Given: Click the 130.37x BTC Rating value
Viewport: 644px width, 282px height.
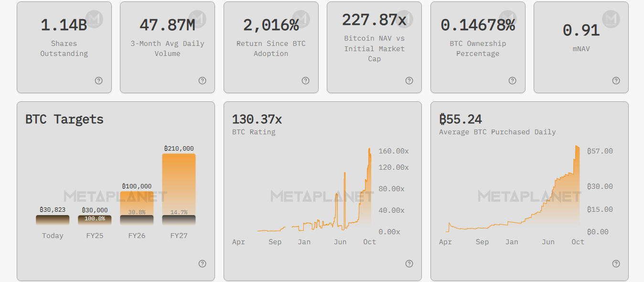Looking at the screenshot, I should click(x=257, y=119).
